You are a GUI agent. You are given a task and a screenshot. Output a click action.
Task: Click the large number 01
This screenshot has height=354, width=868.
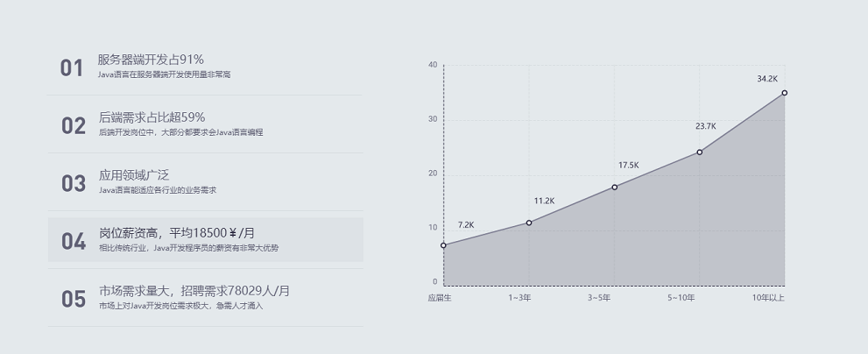[72, 68]
